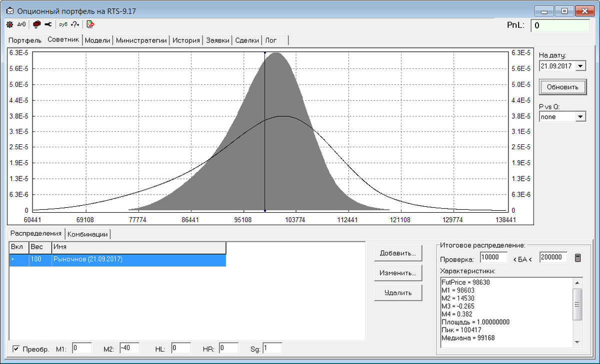Click the vertical futures price marker on chart
The height and width of the screenshot is (364, 600).
pos(264,131)
